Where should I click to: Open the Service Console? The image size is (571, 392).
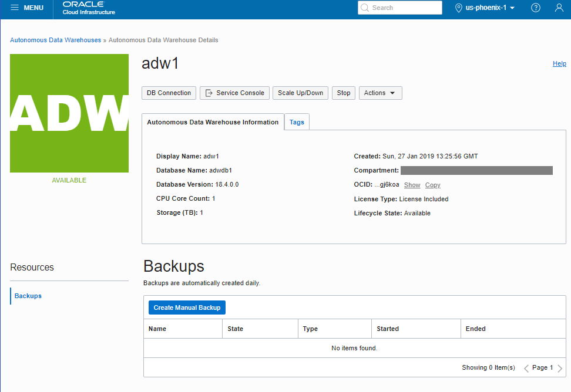tap(234, 93)
